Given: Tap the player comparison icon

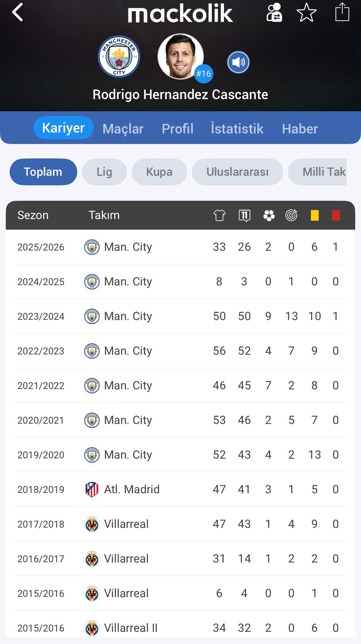Looking at the screenshot, I should pos(274,13).
